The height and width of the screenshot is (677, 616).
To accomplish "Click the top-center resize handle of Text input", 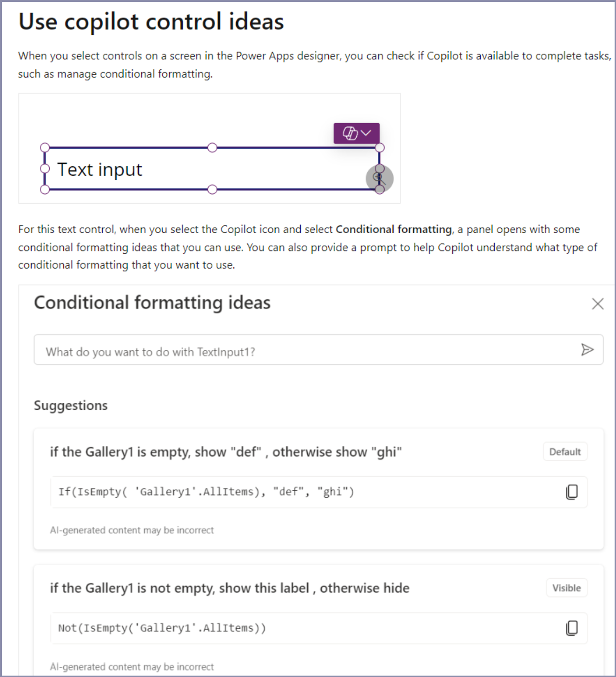I will 212,148.
